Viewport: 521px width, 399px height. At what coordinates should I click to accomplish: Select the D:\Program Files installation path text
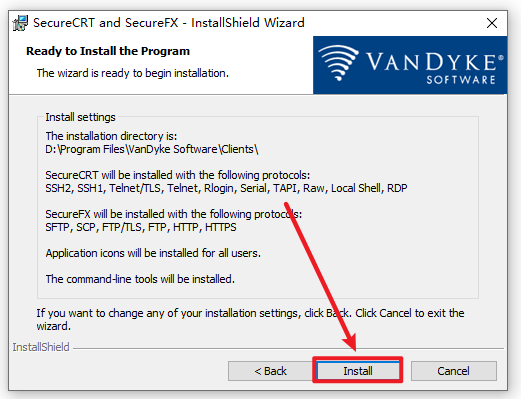(152, 149)
